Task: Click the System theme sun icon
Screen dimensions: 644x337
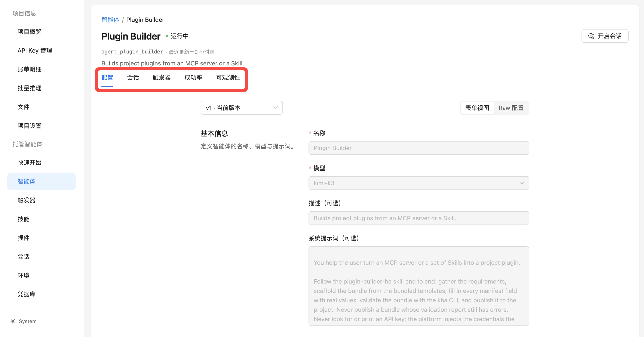Action: (13, 321)
